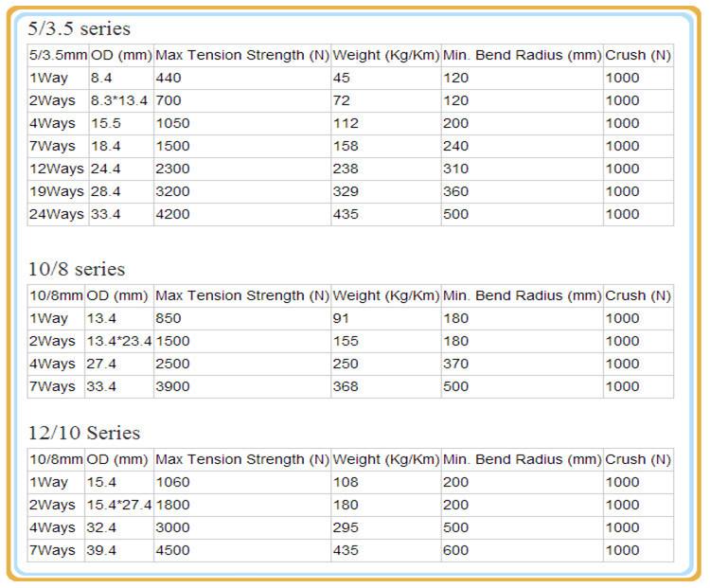Click the 8.3*13.4 OD cell
This screenshot has height=588, width=710.
[119, 100]
